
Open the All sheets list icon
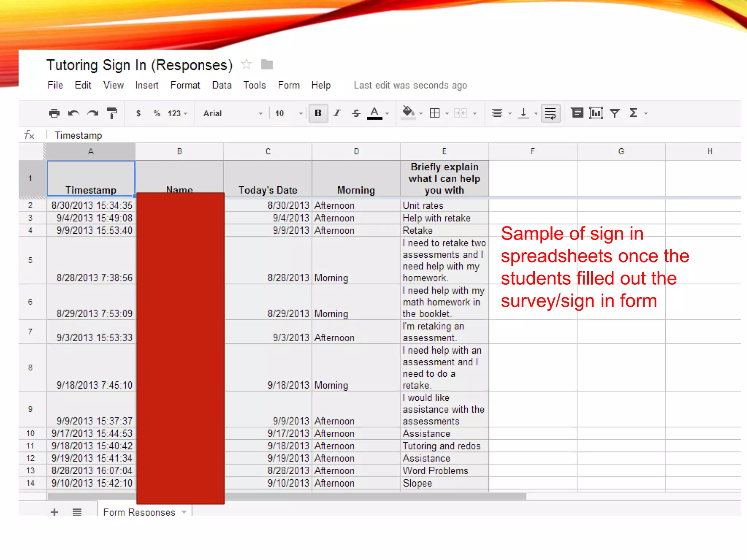77,512
